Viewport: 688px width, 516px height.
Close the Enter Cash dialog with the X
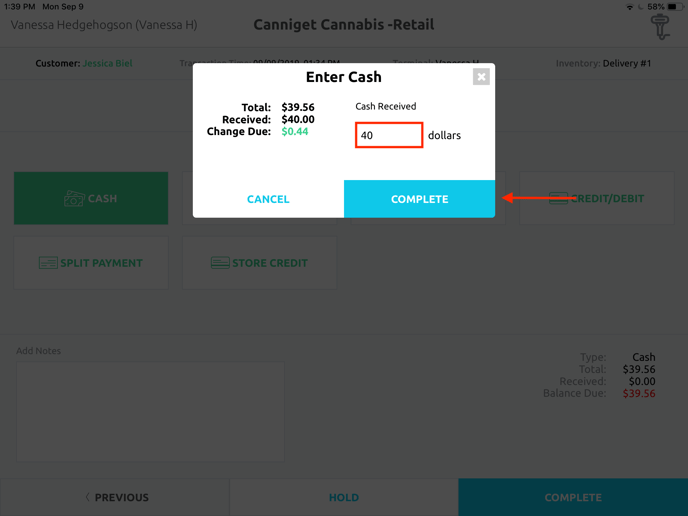click(x=481, y=77)
